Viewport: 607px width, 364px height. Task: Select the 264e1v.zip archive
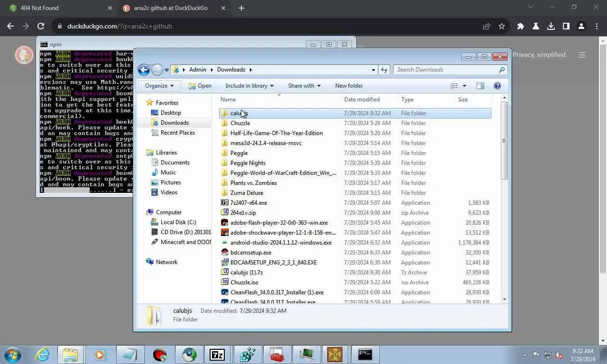(355, 213)
